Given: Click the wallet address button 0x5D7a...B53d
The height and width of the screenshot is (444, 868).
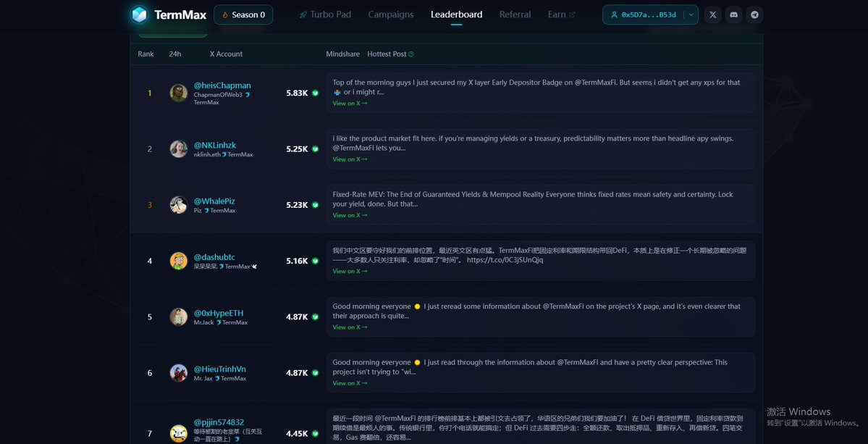Looking at the screenshot, I should tap(650, 14).
